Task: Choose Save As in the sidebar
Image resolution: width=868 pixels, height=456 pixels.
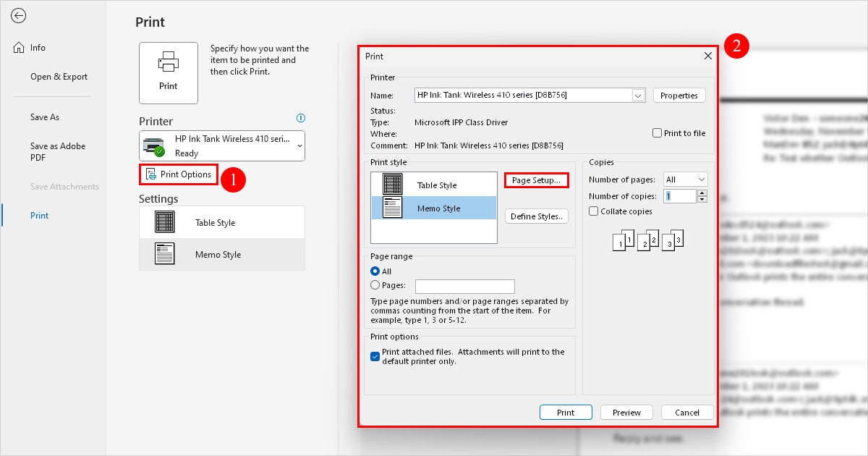Action: [x=45, y=117]
